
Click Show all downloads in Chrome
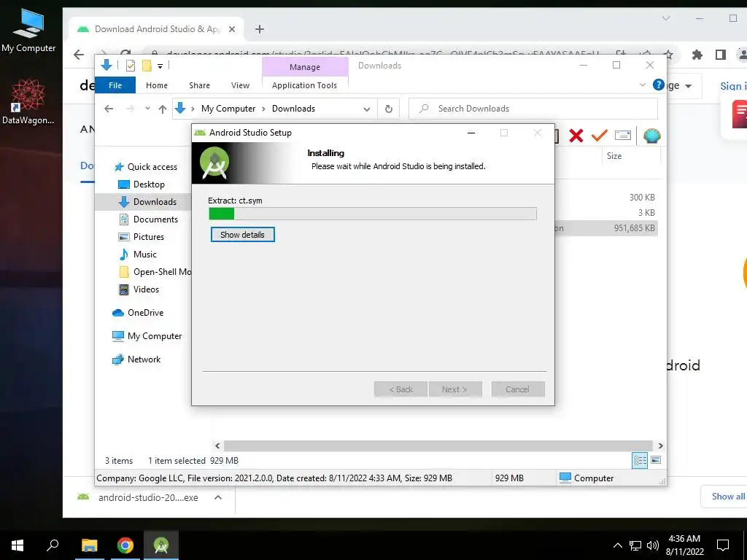(x=727, y=496)
